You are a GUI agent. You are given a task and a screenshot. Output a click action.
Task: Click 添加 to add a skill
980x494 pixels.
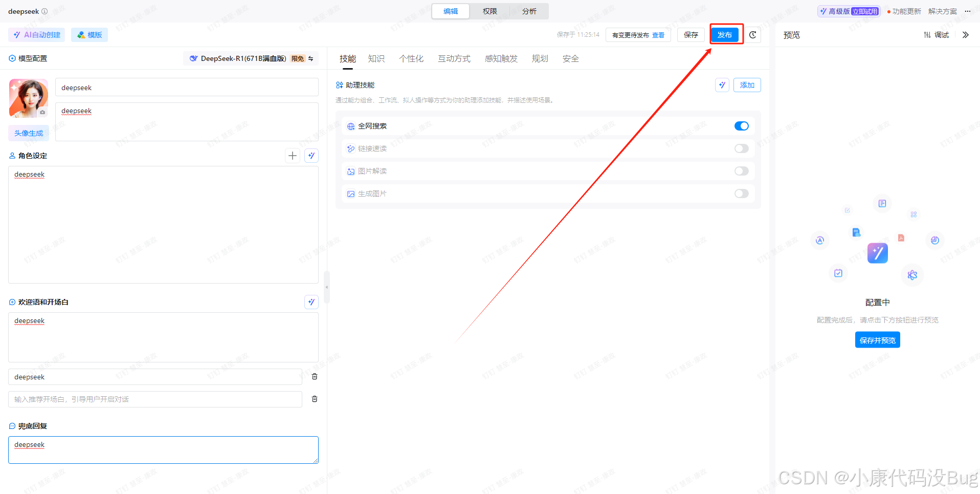click(747, 85)
